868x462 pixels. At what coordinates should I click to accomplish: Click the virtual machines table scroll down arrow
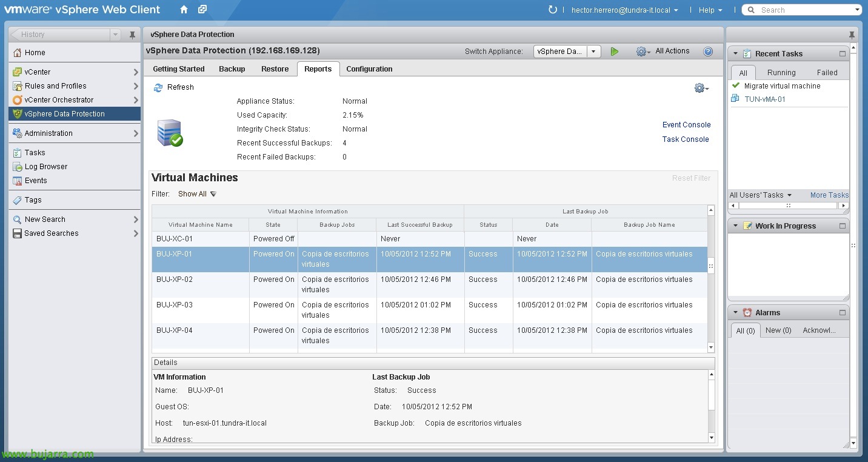pos(711,347)
